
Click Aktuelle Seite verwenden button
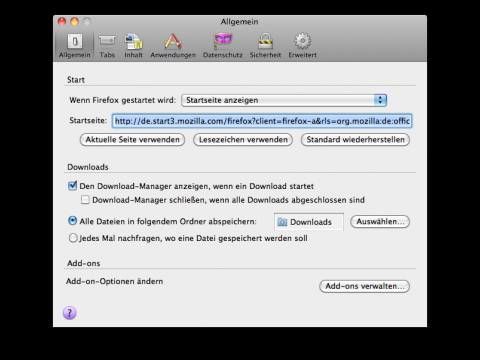[132, 140]
